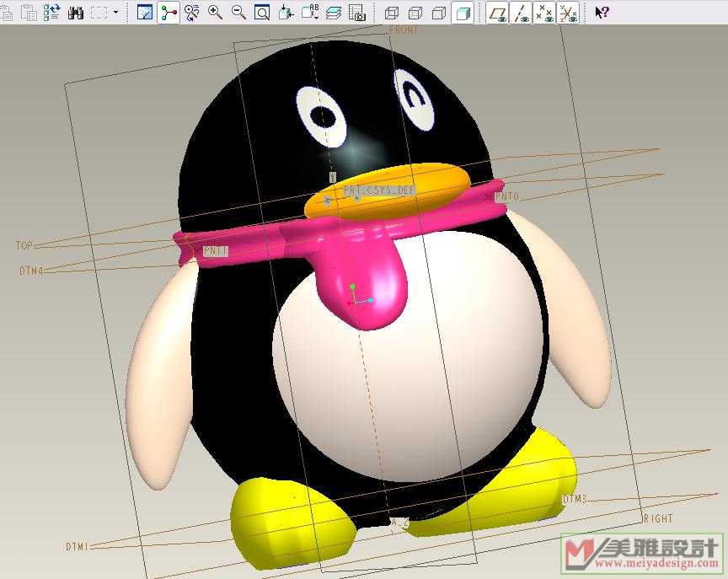Screen dimensions: 728x579
Task: Activate the orient mode tool
Action: point(192,13)
